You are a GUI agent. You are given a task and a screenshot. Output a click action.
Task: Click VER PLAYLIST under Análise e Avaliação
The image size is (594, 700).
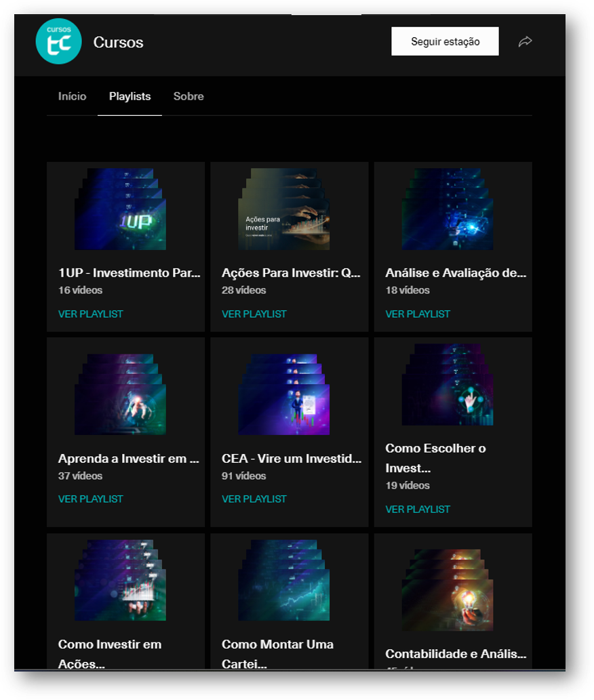pyautogui.click(x=418, y=314)
